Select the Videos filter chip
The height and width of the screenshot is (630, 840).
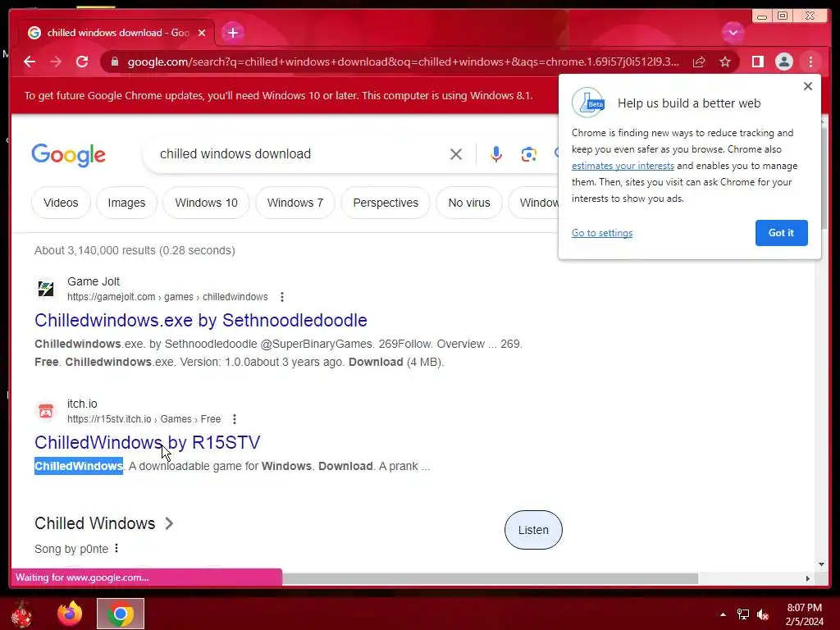click(61, 203)
